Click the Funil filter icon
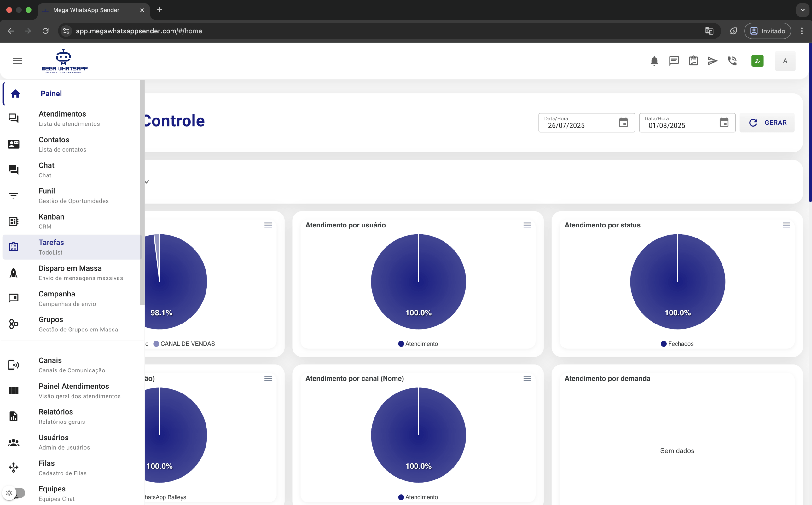The width and height of the screenshot is (812, 505). [13, 195]
